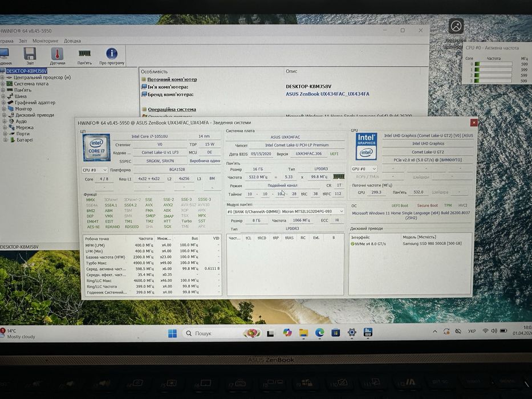Select Монітор in the tree
This screenshot has height=399, width=532.
point(23,109)
